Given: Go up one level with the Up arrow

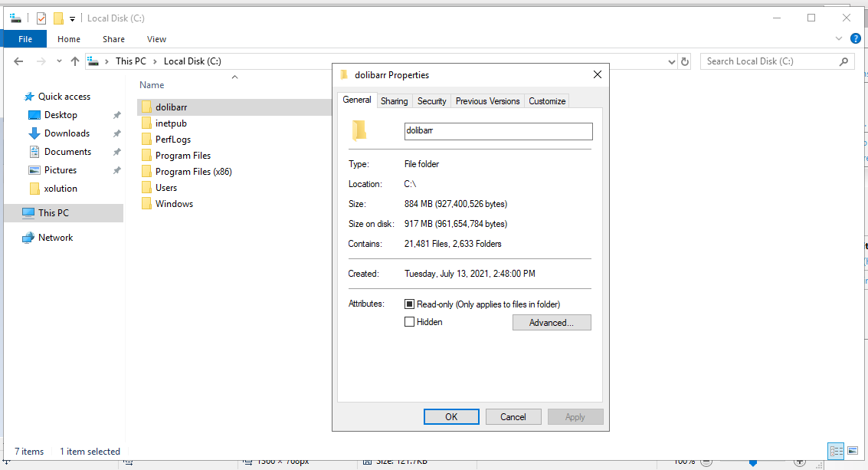Looking at the screenshot, I should pos(75,61).
